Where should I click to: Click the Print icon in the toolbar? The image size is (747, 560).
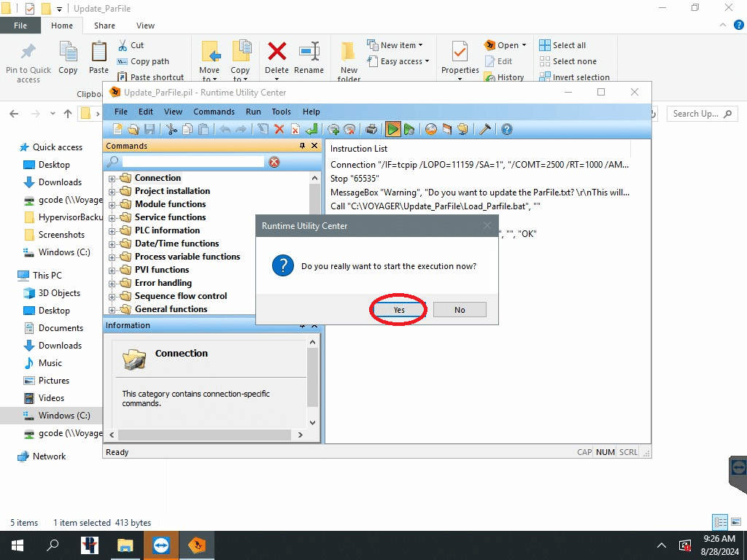pyautogui.click(x=371, y=129)
